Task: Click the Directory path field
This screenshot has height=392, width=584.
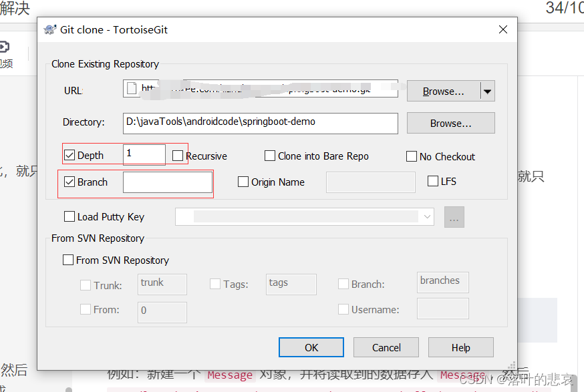Action: pos(261,124)
